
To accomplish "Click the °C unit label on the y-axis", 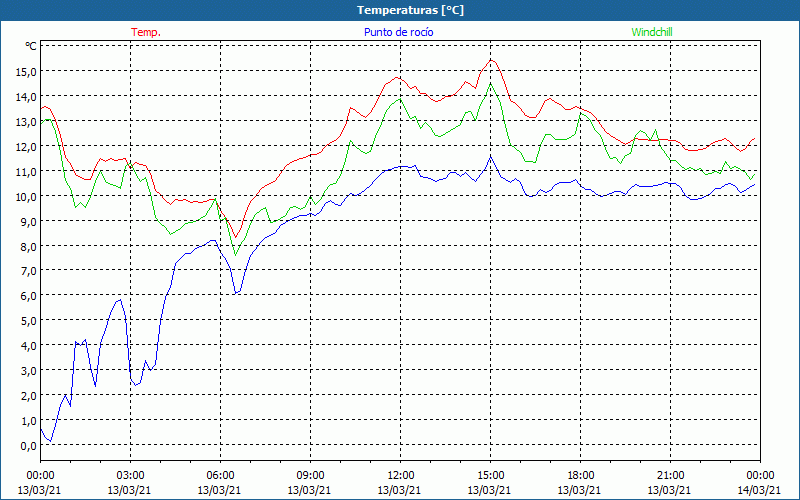I will pyautogui.click(x=31, y=46).
